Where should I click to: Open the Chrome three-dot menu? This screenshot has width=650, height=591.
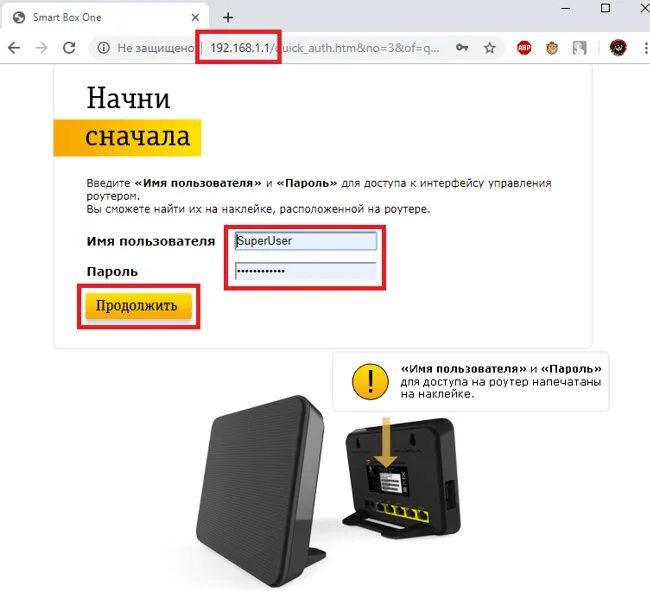click(x=645, y=48)
